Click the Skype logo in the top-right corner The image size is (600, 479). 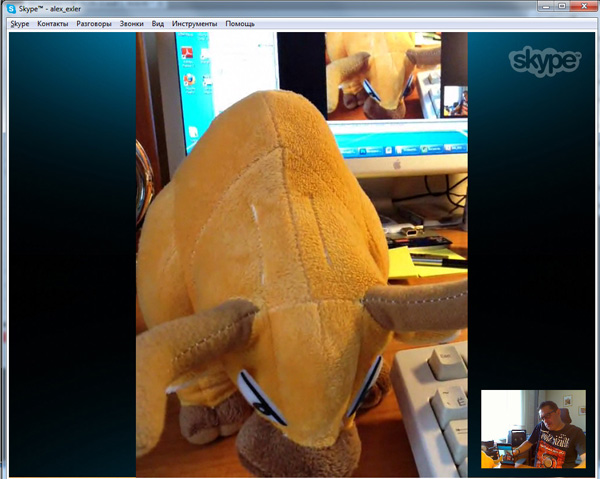[x=544, y=61]
